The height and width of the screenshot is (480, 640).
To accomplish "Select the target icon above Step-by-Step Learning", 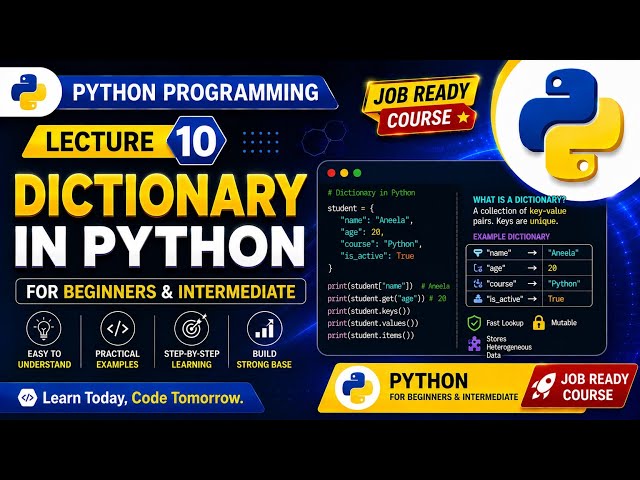I will tap(192, 329).
